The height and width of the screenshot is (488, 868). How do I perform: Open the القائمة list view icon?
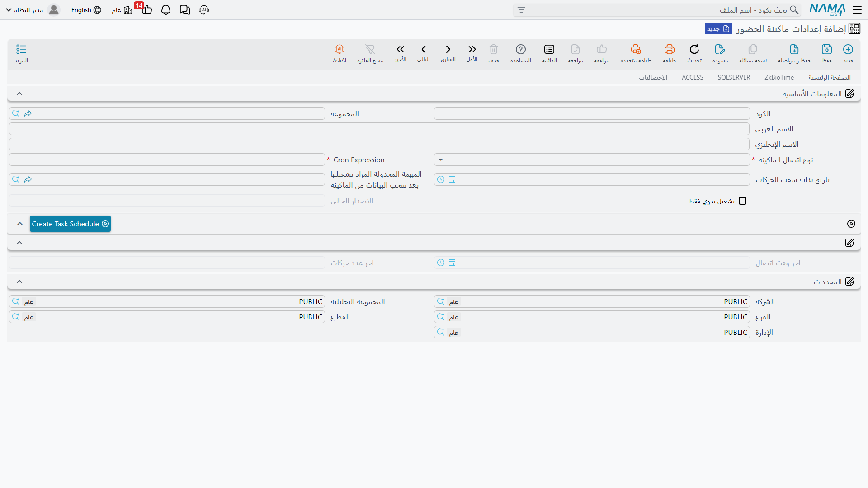click(549, 49)
